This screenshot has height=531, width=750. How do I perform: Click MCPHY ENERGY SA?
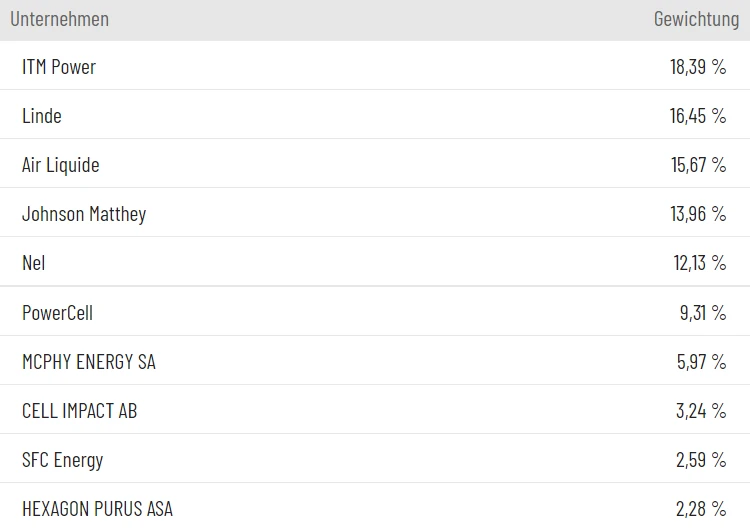(89, 362)
